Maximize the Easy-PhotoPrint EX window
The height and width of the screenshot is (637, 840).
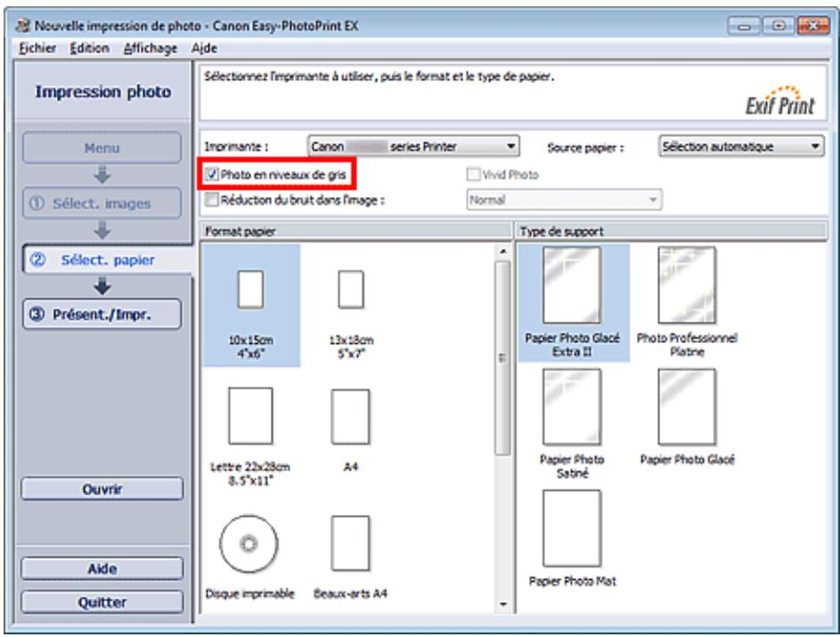click(x=778, y=26)
